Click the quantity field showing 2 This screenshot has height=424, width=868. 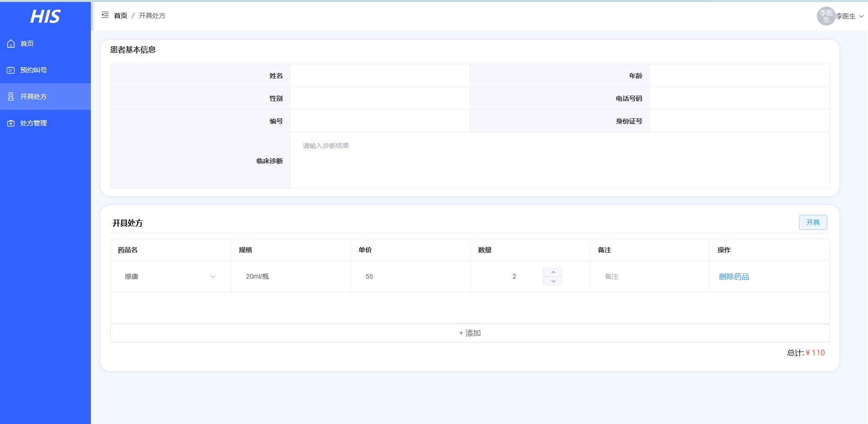click(x=514, y=276)
